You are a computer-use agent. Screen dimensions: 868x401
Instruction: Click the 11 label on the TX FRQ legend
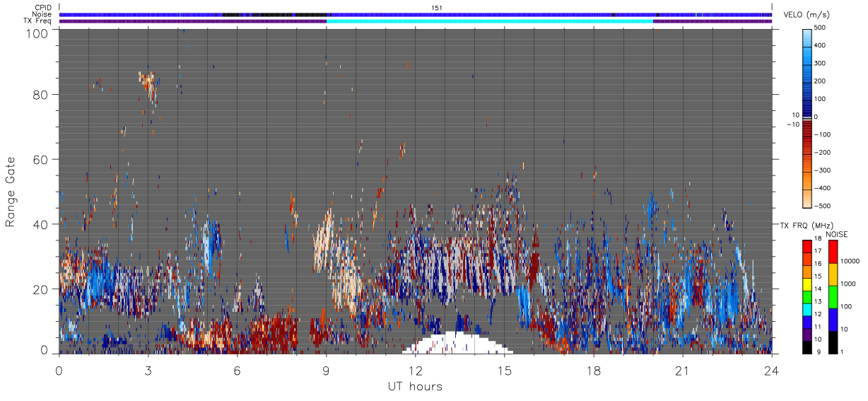[x=819, y=327]
